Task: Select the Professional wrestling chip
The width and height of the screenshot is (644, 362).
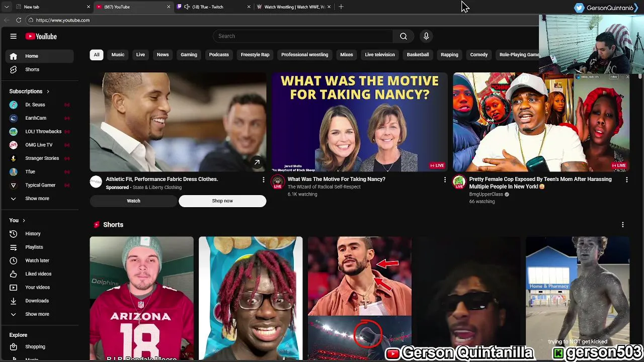Action: [x=304, y=55]
